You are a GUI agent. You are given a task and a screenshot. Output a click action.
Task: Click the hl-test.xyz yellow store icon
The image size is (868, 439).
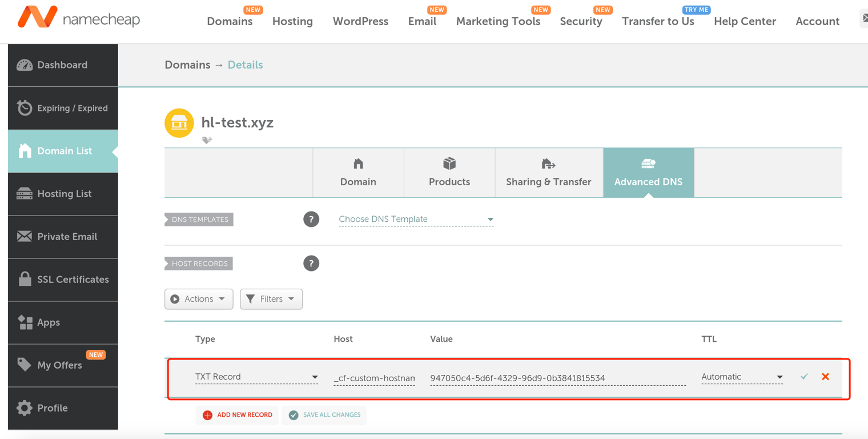(x=179, y=123)
